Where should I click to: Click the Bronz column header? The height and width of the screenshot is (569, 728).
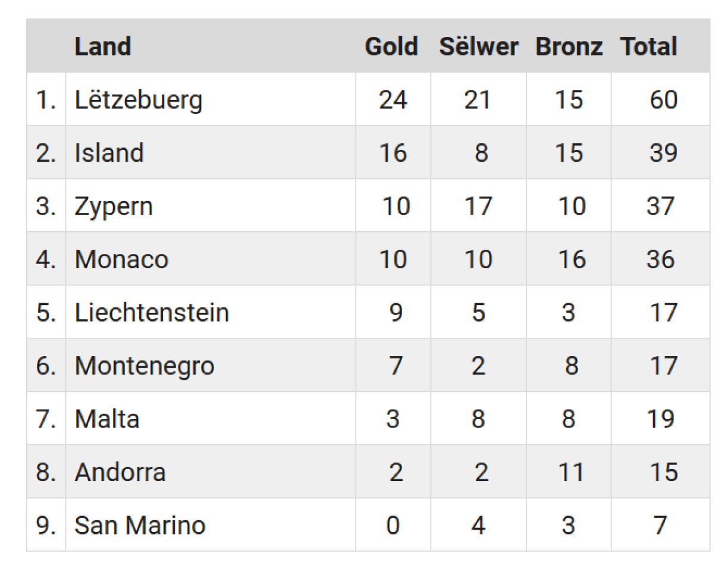pyautogui.click(x=569, y=47)
